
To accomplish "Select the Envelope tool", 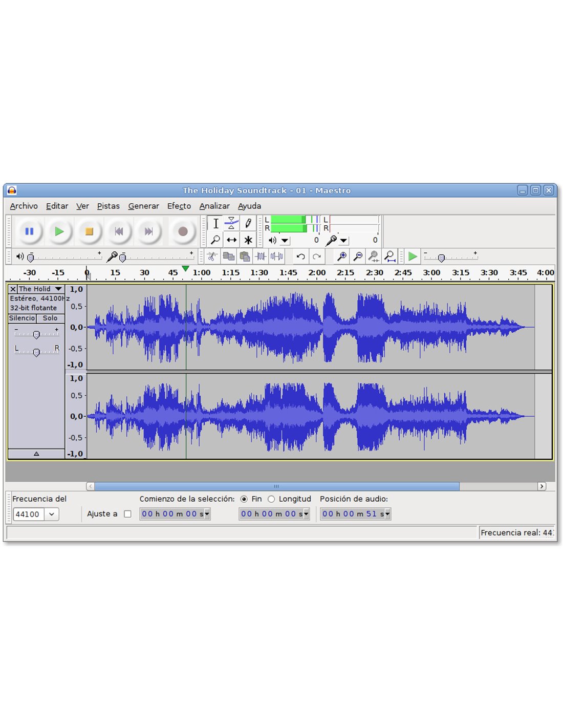I will click(232, 223).
